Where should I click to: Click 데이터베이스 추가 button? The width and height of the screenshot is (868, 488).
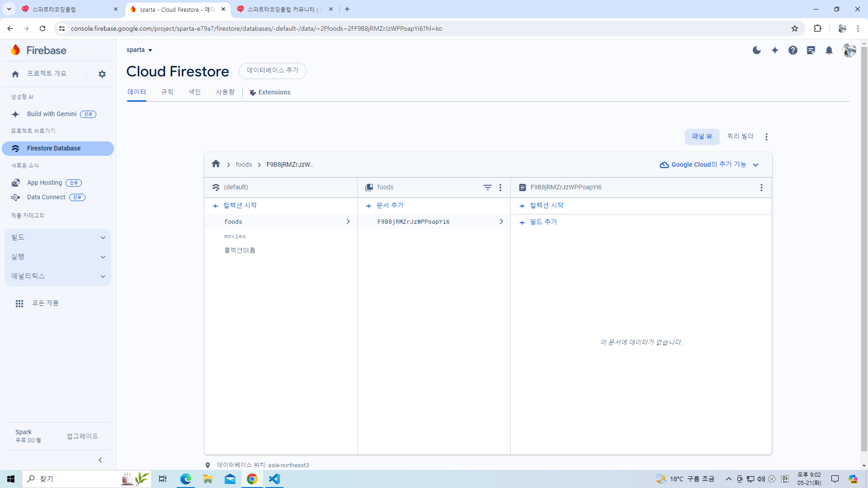(273, 70)
